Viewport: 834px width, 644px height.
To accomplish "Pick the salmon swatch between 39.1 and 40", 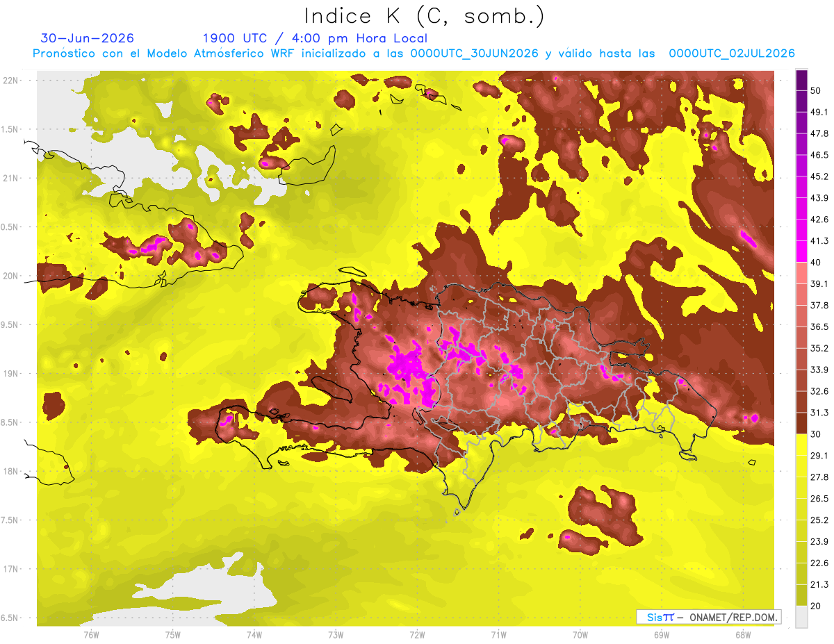I will pos(801,273).
